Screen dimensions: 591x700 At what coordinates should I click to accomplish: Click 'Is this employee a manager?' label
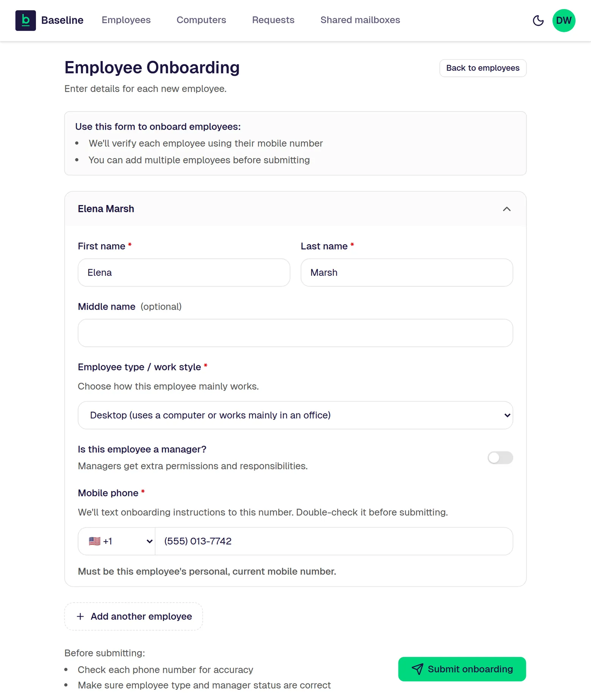click(142, 449)
